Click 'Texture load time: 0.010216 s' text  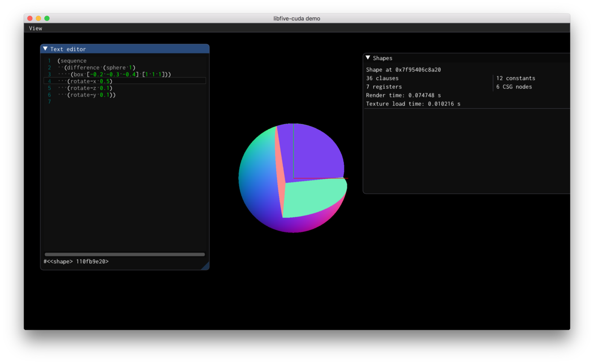[413, 104]
